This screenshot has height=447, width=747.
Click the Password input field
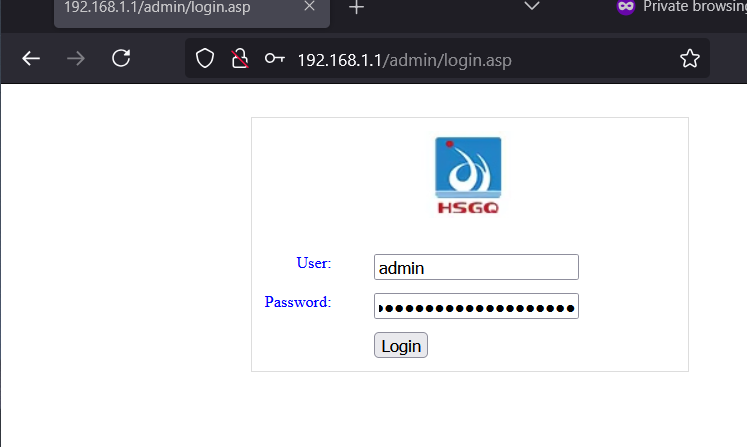coord(476,306)
